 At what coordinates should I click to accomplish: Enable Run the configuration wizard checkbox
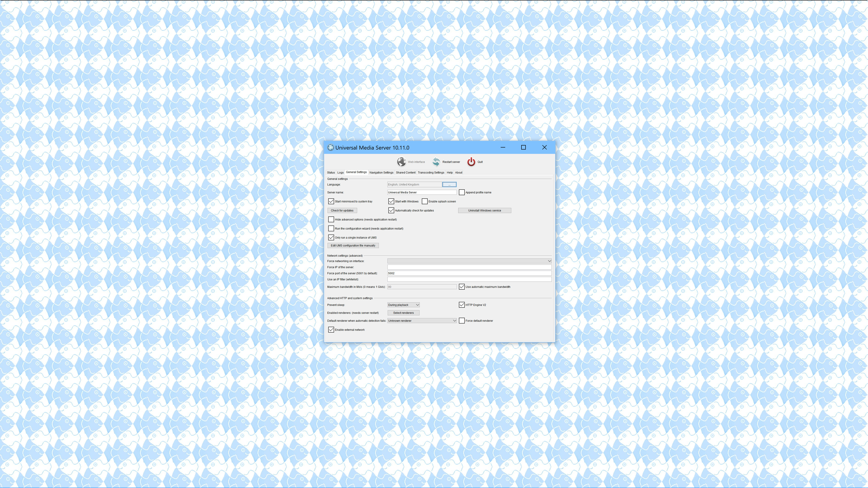pos(331,229)
